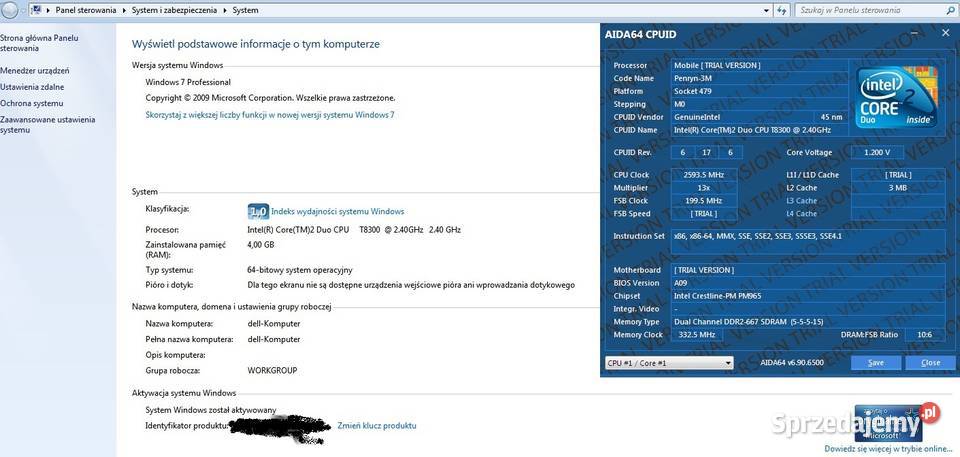Click the 'Socket 479' platform value
The height and width of the screenshot is (457, 960).
[692, 91]
